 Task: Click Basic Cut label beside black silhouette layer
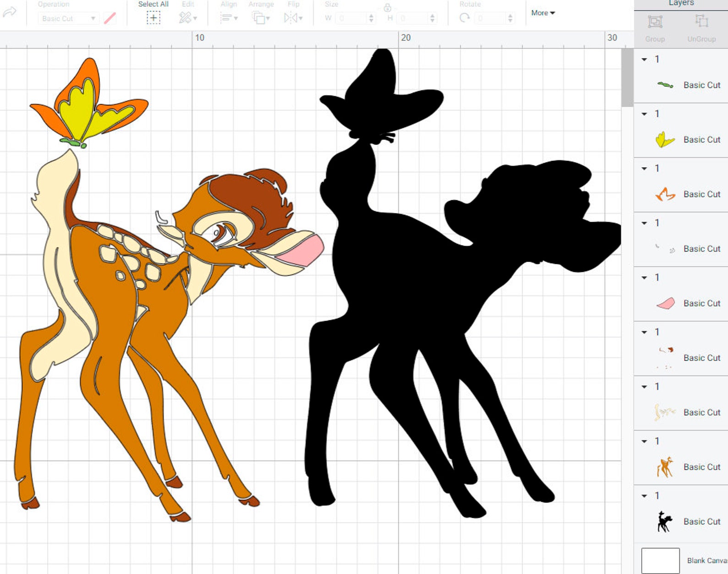click(x=701, y=522)
